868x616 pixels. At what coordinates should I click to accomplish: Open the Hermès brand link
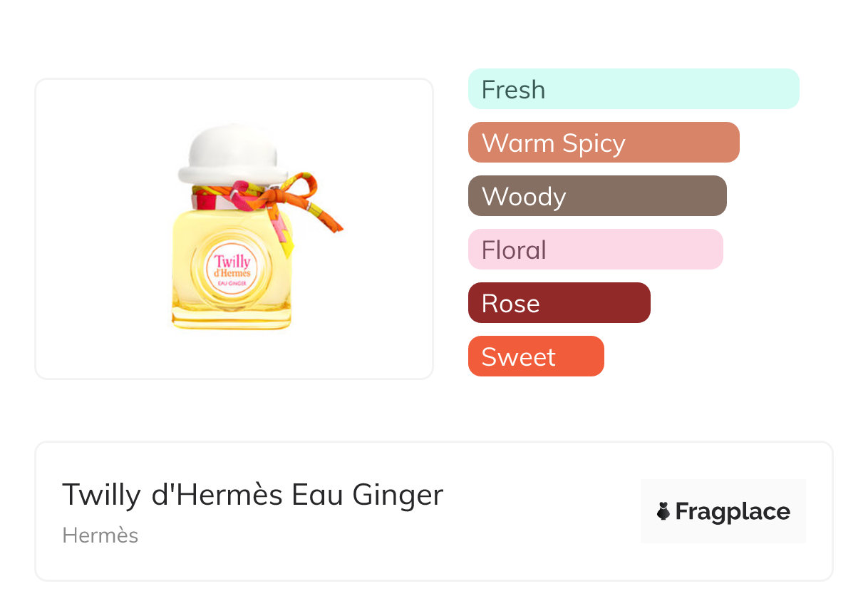[x=100, y=535]
